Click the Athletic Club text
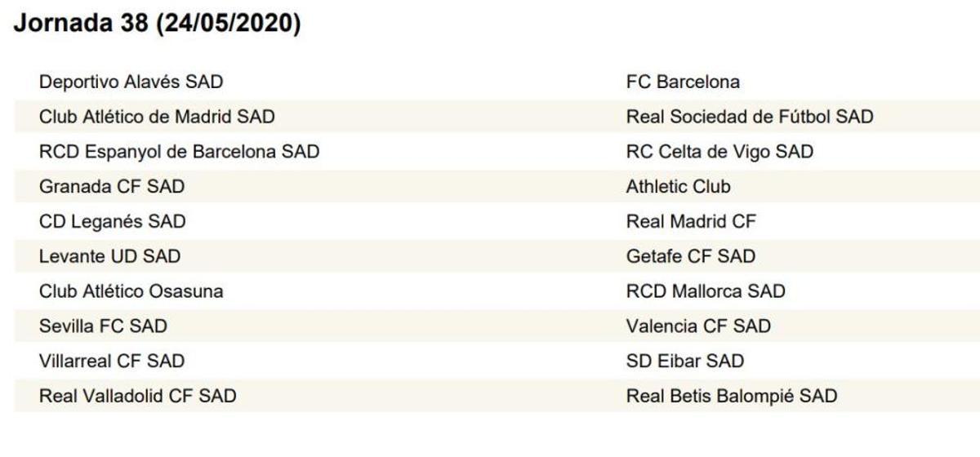The image size is (980, 457). pyautogui.click(x=678, y=186)
